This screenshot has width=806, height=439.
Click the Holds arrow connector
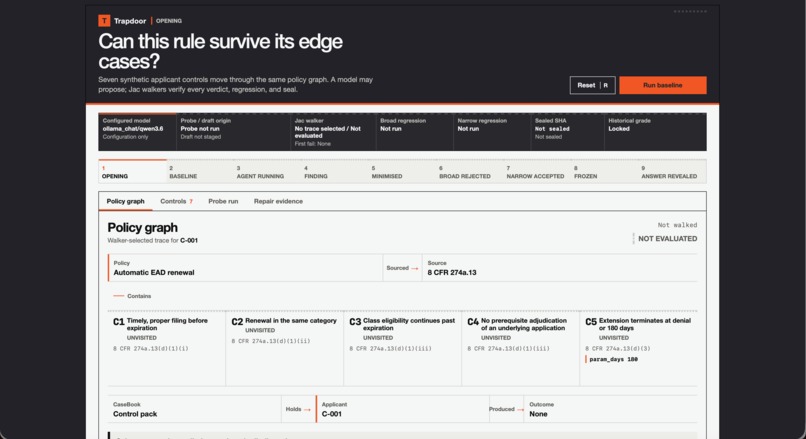298,409
